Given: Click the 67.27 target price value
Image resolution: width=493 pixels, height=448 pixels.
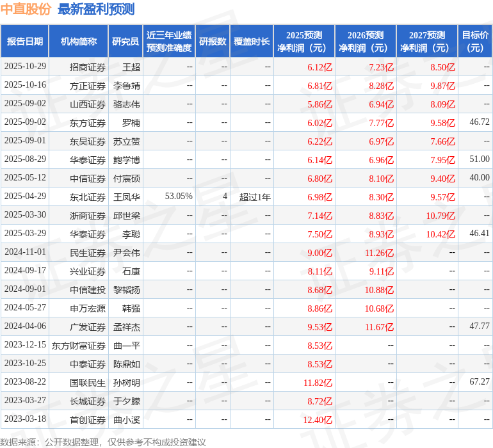Looking at the screenshot, I should pyautogui.click(x=479, y=382).
